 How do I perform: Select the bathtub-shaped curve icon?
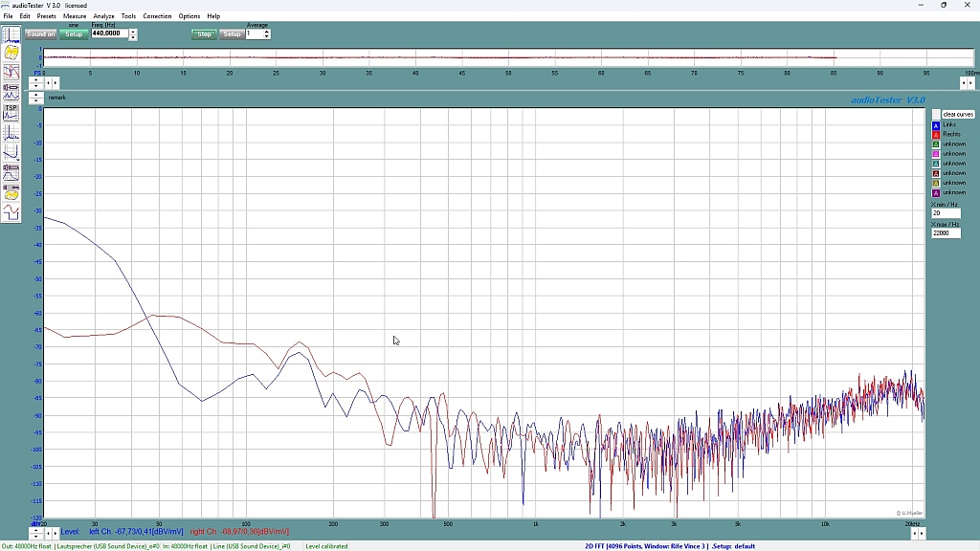[11, 152]
